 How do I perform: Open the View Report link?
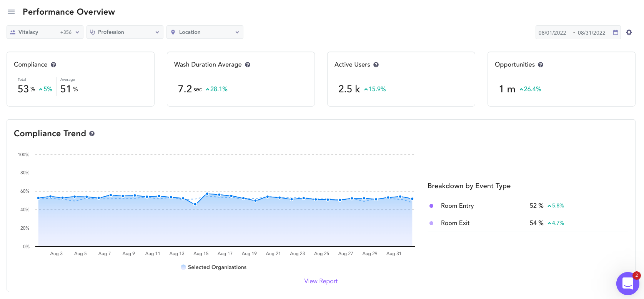(321, 281)
